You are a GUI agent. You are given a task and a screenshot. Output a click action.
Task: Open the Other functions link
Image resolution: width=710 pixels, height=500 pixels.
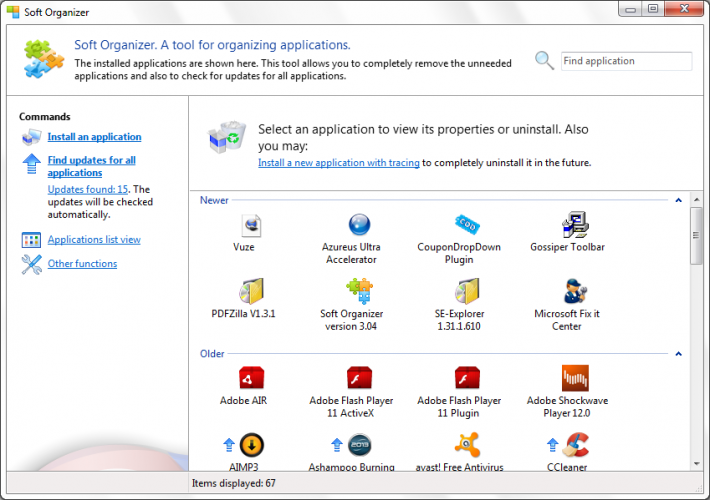[82, 264]
